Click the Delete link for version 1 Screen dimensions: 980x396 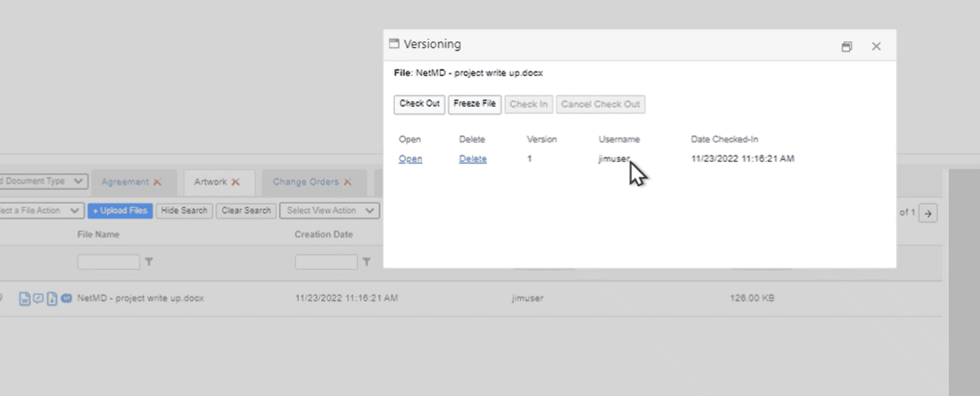[x=473, y=159]
